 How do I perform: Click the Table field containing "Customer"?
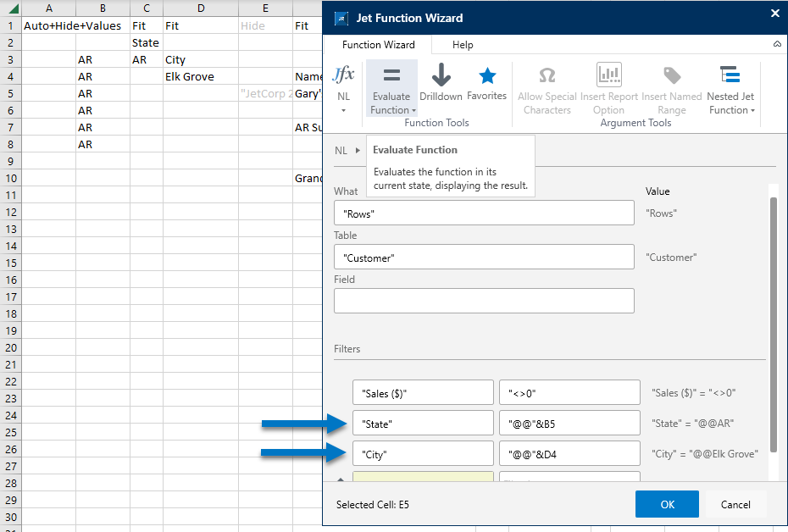click(484, 258)
